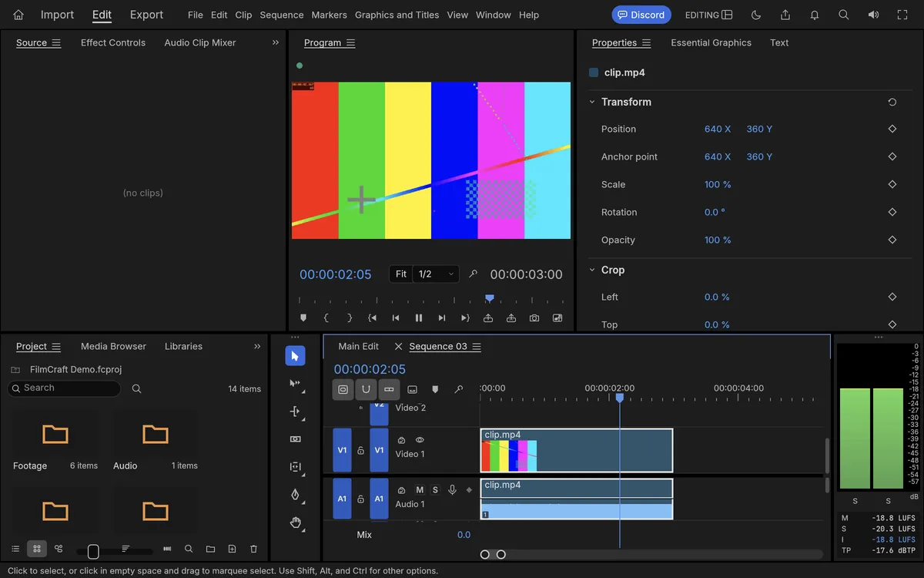Select the Ripple Edit tool
Screen dimensions: 924x578
click(295, 411)
